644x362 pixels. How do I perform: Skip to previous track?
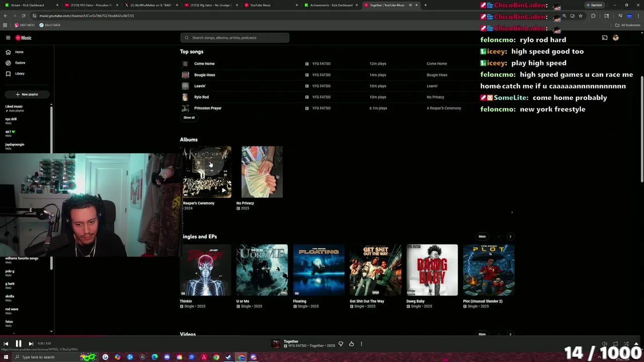6,344
